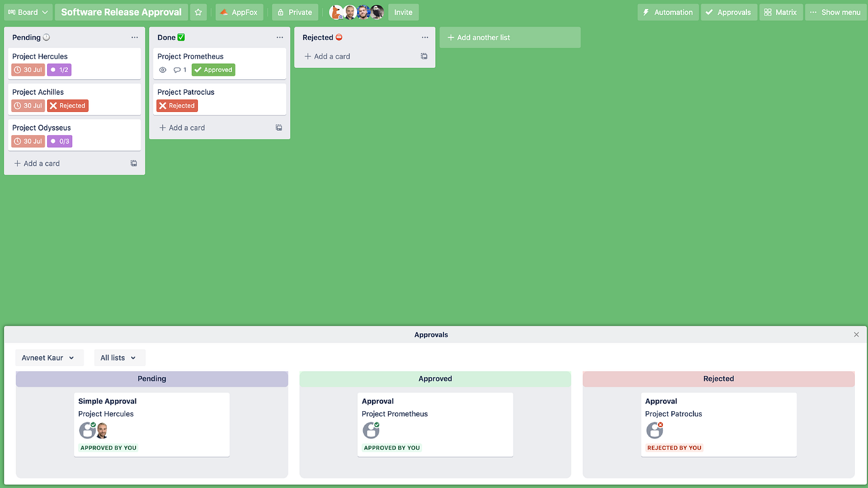Click the 30 Jul due badge on Project Hercules
The height and width of the screenshot is (488, 868).
click(x=28, y=70)
